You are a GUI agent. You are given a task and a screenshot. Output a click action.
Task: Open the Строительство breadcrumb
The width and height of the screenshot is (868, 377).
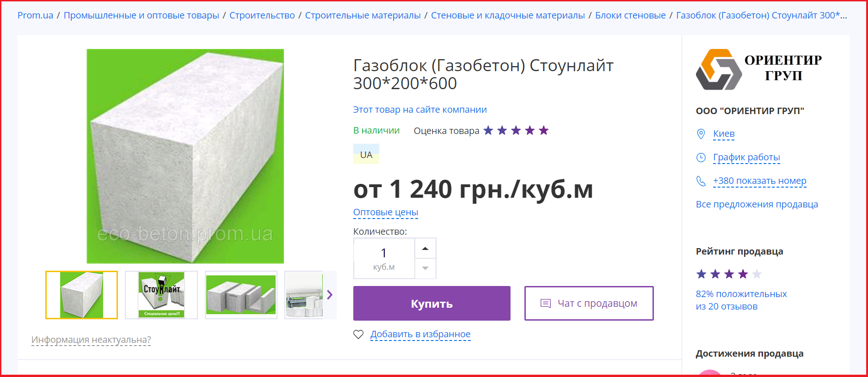click(262, 15)
